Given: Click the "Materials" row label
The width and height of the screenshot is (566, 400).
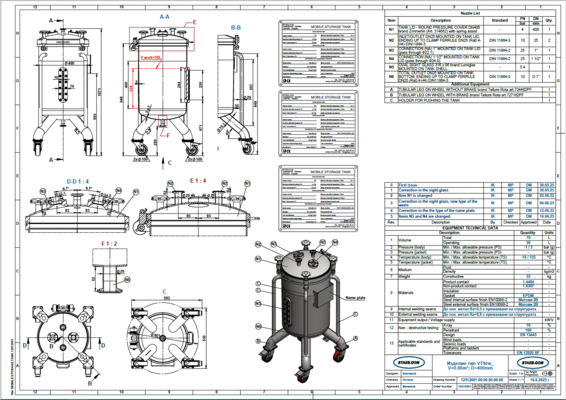Looking at the screenshot, I should click(406, 293).
